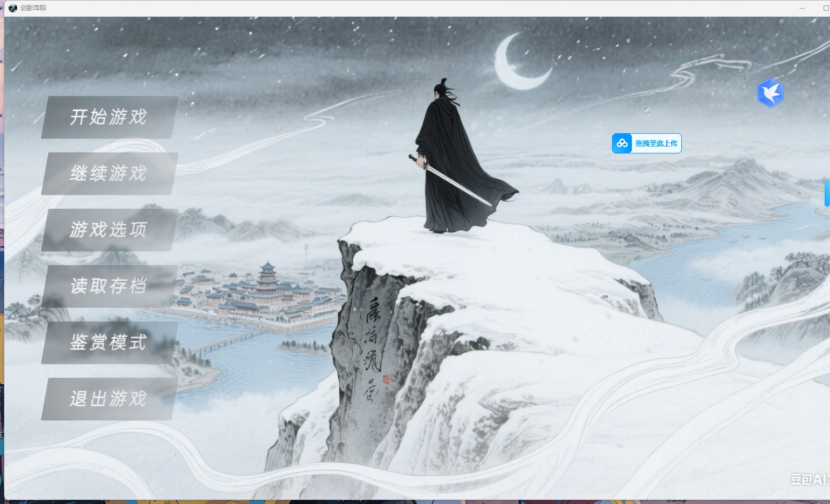830x504 pixels.
Task: Click the 剑影萍踪 window title text
Action: coord(33,8)
